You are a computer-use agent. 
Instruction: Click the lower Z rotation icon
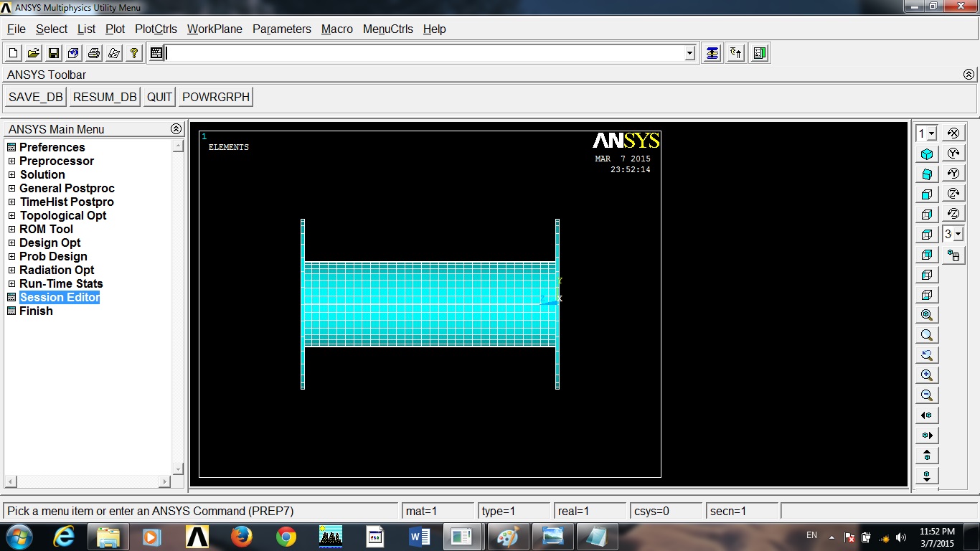click(953, 214)
